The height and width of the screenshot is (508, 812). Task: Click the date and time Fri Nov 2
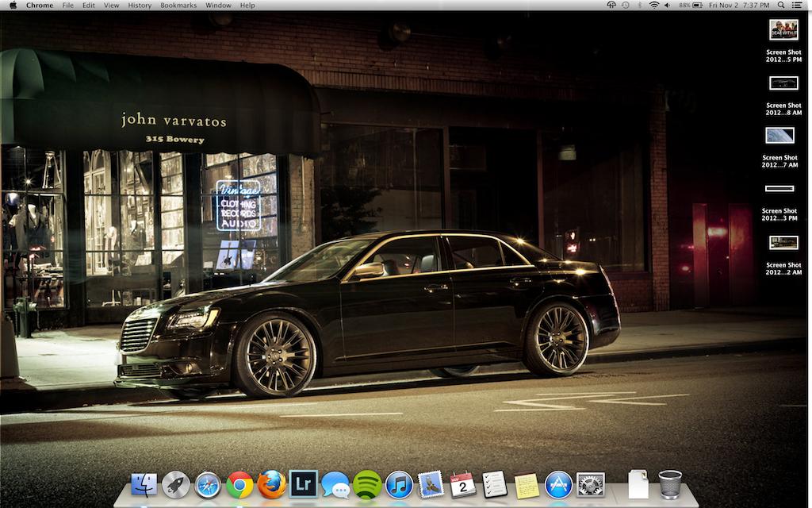[x=739, y=6]
